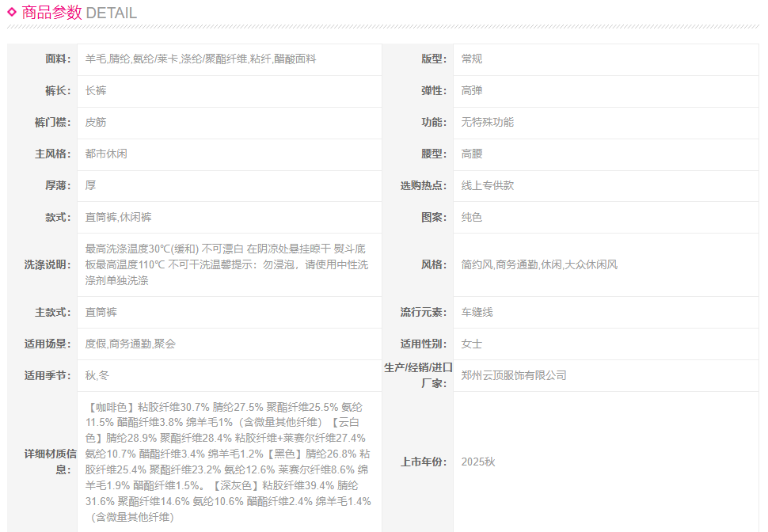Click the pink diamond icon beside 商品参数
Image resolution: width=768 pixels, height=532 pixels.
[x=12, y=12]
